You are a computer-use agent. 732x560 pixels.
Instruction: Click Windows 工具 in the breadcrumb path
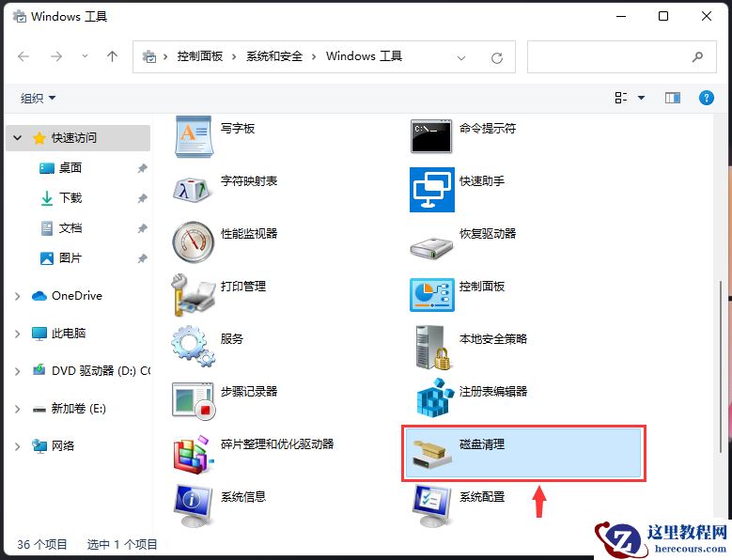[x=365, y=56]
